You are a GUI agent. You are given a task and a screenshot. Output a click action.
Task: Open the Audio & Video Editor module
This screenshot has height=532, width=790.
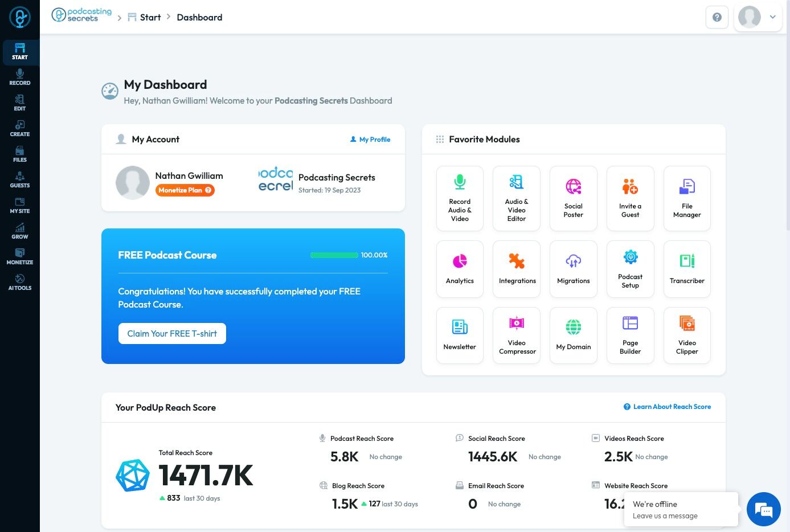(x=517, y=198)
